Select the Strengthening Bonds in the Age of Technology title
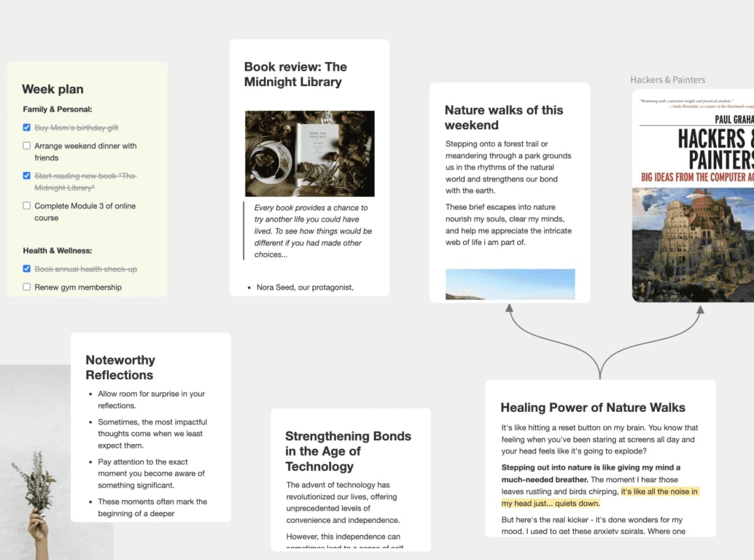Viewport: 754px width, 560px height. [348, 451]
